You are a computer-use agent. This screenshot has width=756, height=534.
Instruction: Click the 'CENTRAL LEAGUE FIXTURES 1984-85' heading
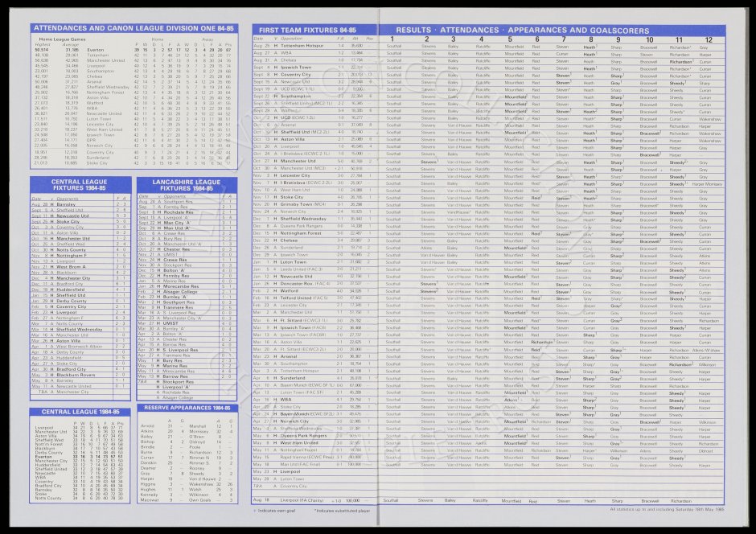pyautogui.click(x=80, y=185)
